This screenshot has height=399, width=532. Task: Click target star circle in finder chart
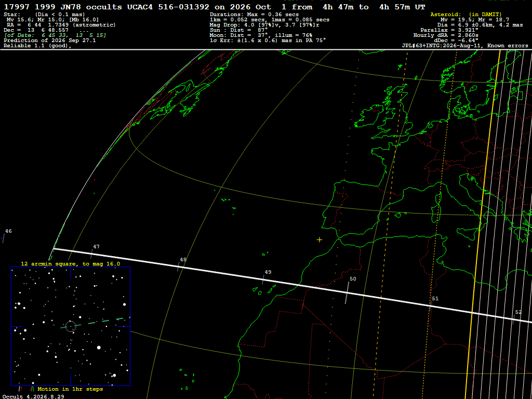coord(71,326)
